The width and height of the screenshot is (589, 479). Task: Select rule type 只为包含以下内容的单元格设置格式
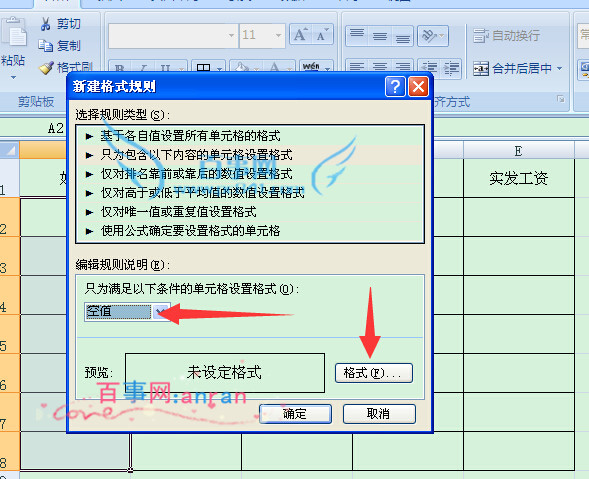pos(250,154)
